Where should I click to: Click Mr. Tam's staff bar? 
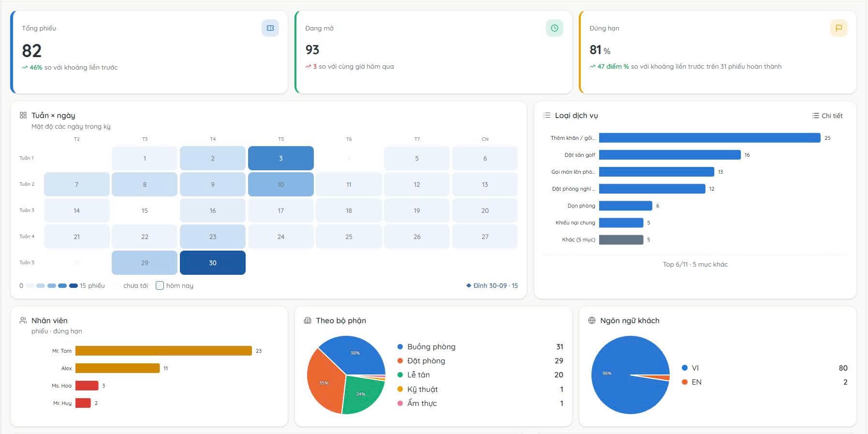[163, 351]
